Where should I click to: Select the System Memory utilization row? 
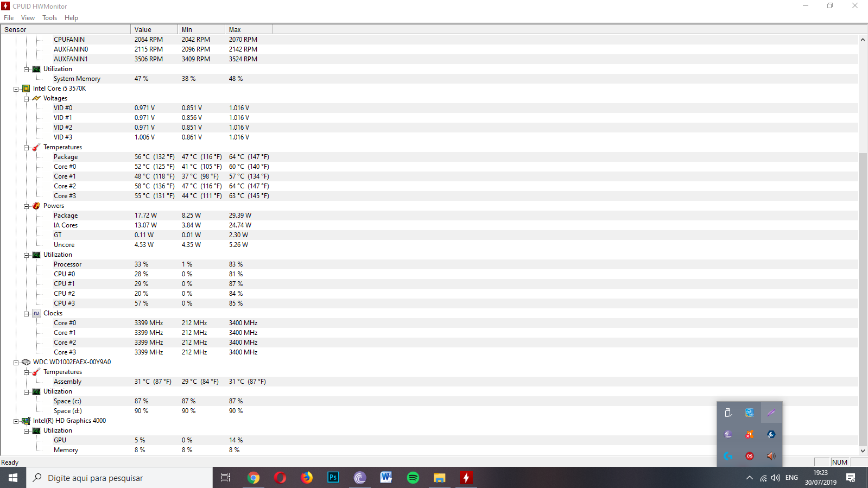coord(429,79)
